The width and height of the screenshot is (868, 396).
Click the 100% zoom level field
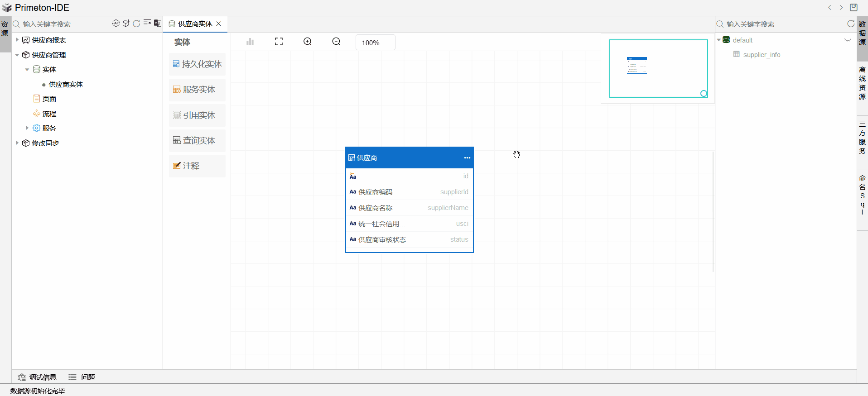coord(375,43)
